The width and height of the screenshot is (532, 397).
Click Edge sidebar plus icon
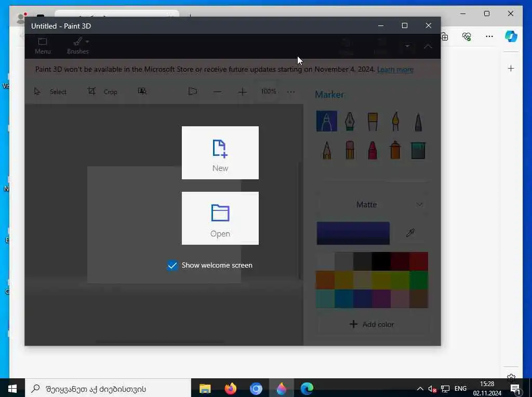(x=511, y=69)
